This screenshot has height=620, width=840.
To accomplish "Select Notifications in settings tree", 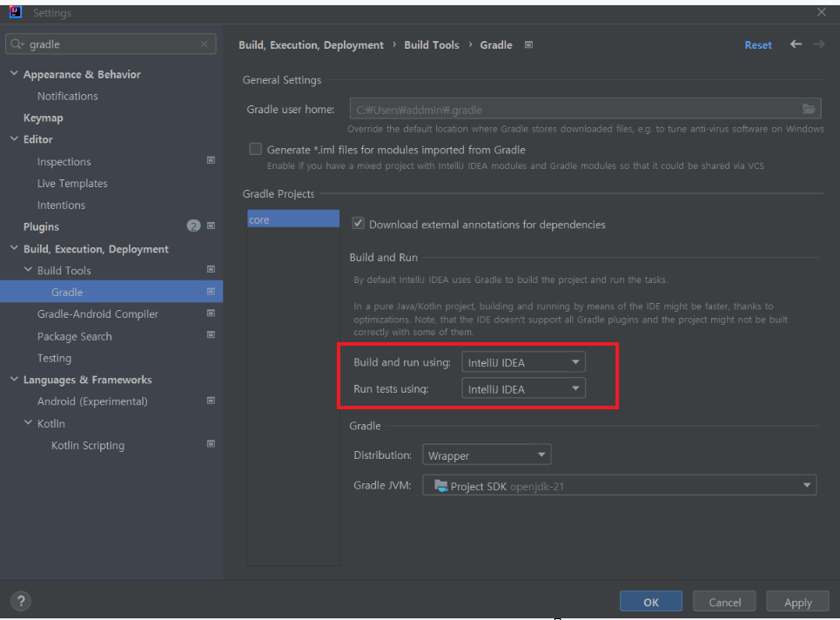I will (x=68, y=96).
